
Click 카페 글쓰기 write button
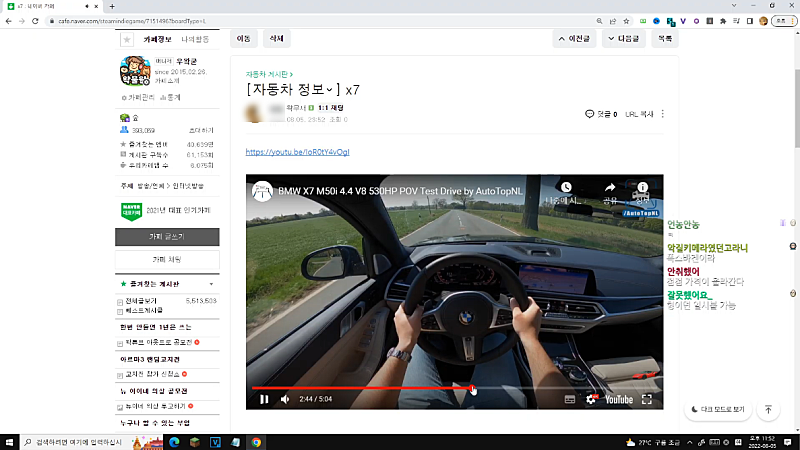(167, 237)
